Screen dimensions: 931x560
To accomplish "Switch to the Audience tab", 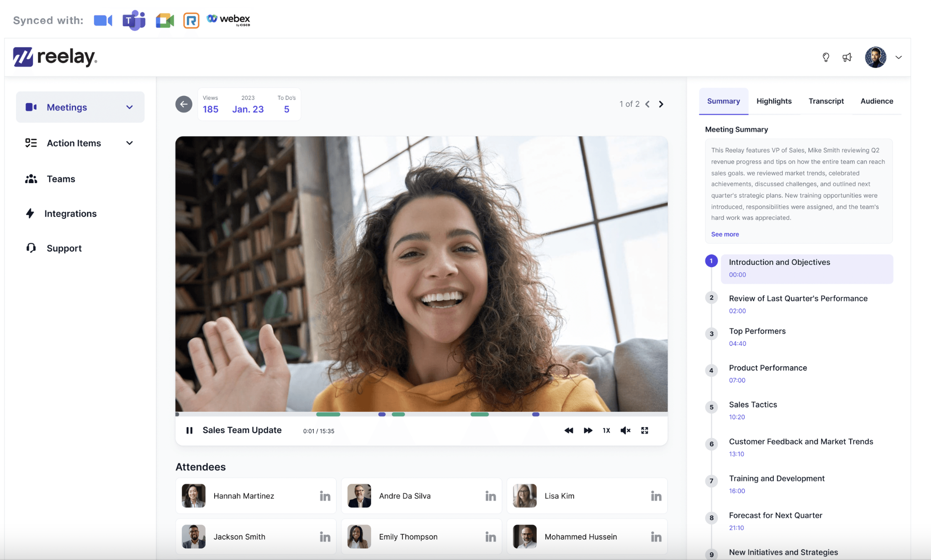I will point(877,101).
